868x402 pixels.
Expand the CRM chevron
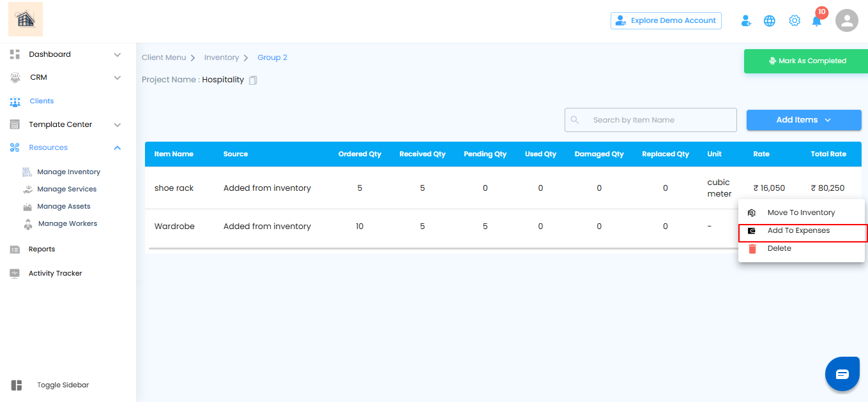(x=118, y=78)
